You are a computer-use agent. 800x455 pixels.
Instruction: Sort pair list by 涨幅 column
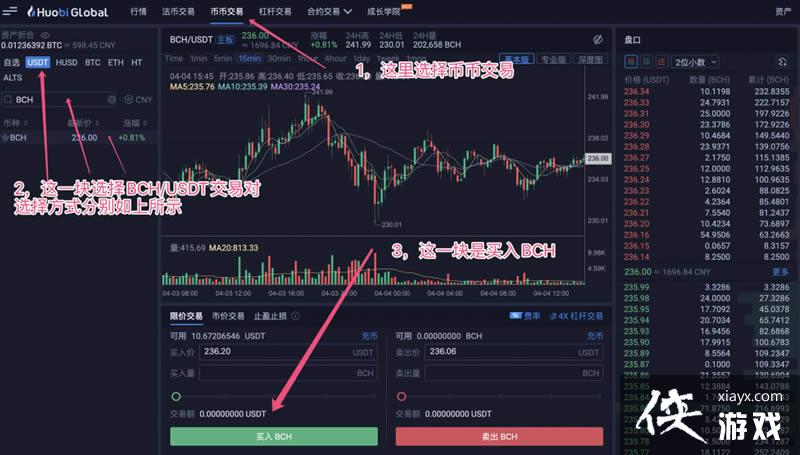point(135,123)
